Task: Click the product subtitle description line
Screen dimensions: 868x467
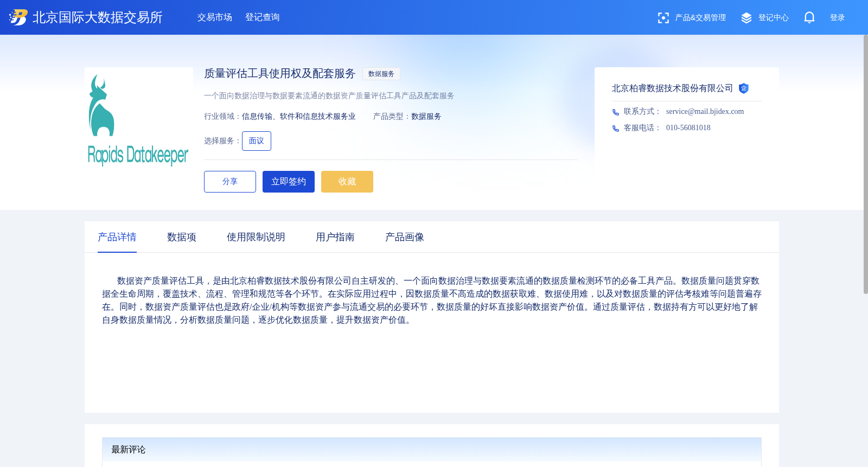Action: click(x=329, y=96)
